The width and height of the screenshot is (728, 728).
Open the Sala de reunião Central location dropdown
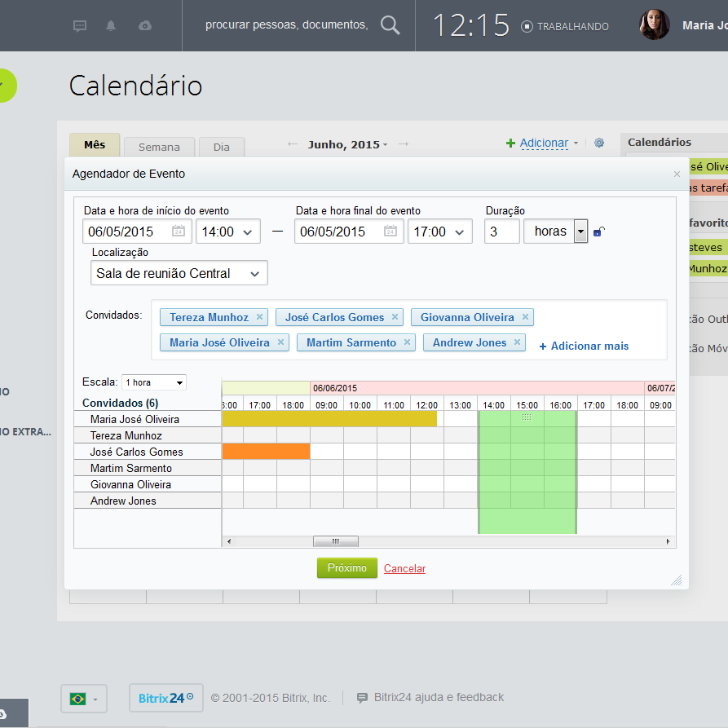(x=179, y=273)
